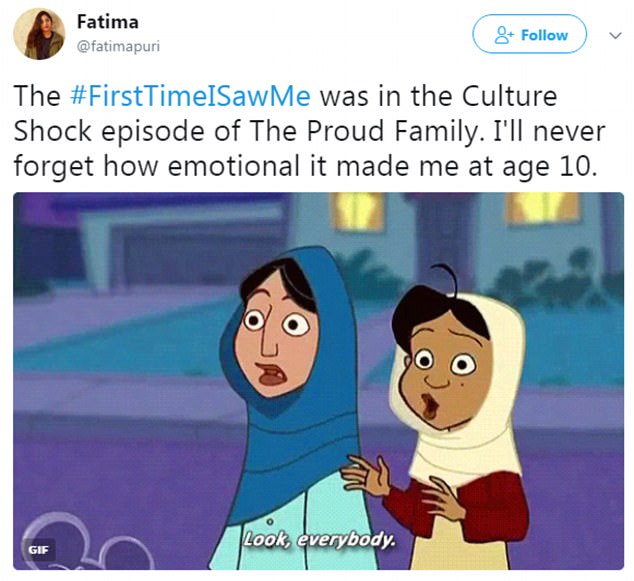Screen dimensions: 634x581
Task: Click the display name Fatima
Action: [108, 22]
